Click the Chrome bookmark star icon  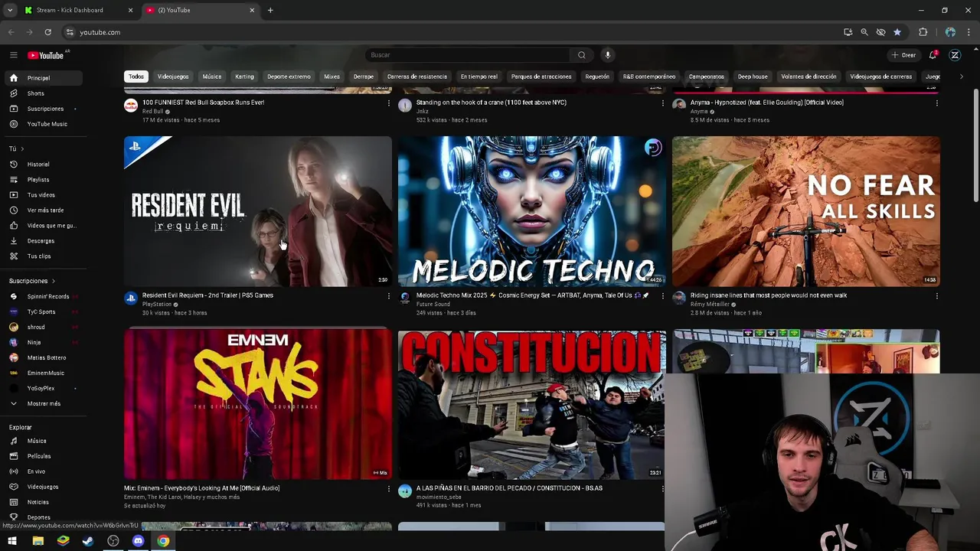click(897, 32)
